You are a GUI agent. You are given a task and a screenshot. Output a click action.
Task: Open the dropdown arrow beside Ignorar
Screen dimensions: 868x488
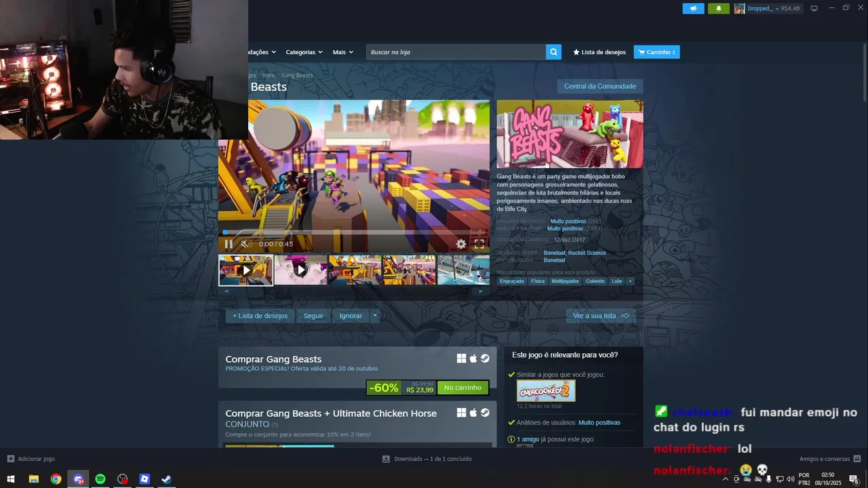(375, 316)
